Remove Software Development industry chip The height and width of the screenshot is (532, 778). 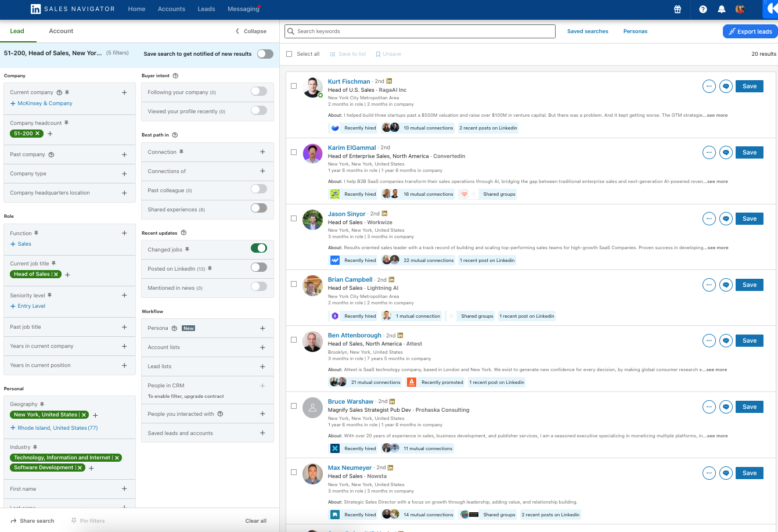[x=80, y=468]
